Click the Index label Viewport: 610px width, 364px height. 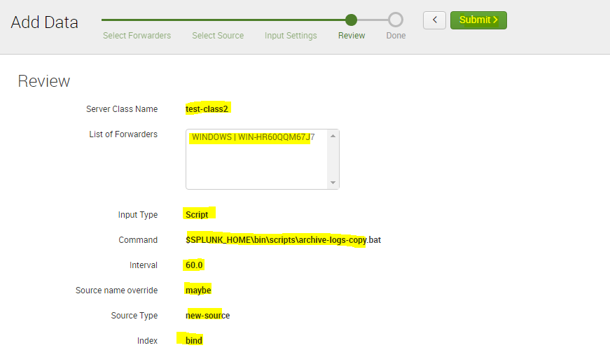[x=148, y=341]
